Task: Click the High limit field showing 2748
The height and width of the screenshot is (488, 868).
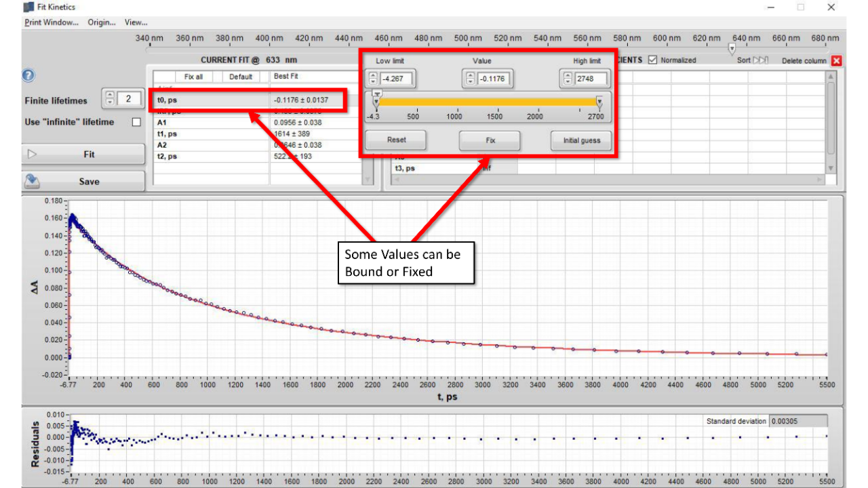Action: tap(590, 79)
